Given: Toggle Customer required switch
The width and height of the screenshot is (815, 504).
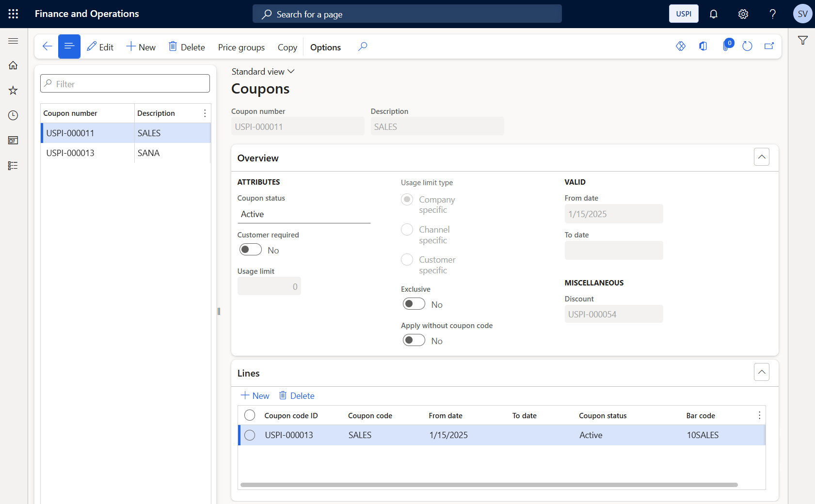Looking at the screenshot, I should [x=251, y=250].
